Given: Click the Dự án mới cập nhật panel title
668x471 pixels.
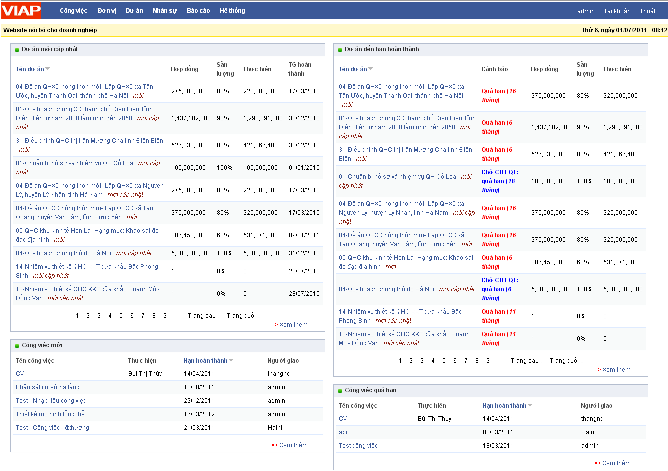Looking at the screenshot, I should click(49, 49).
